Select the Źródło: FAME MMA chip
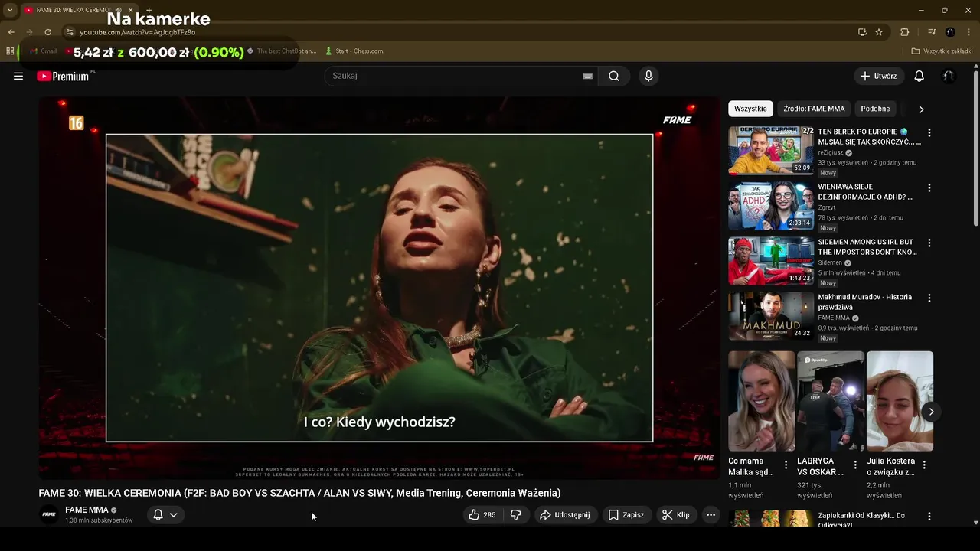 coord(814,109)
